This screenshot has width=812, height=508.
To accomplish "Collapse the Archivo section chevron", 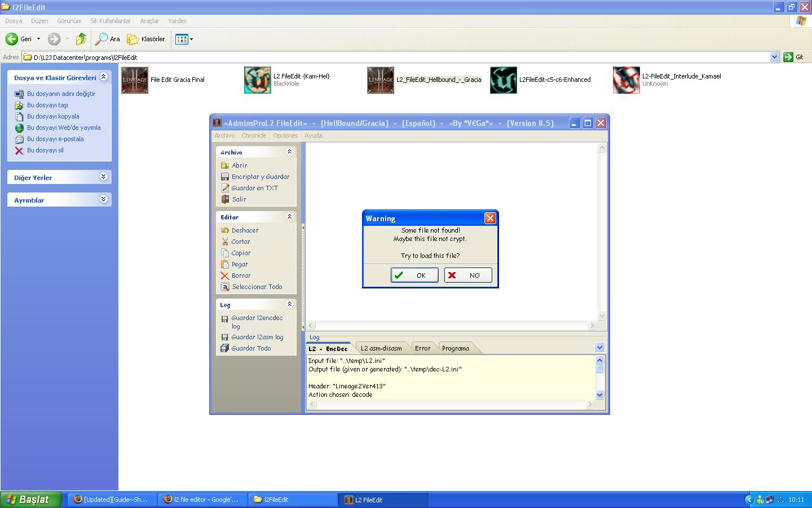I will (x=289, y=152).
